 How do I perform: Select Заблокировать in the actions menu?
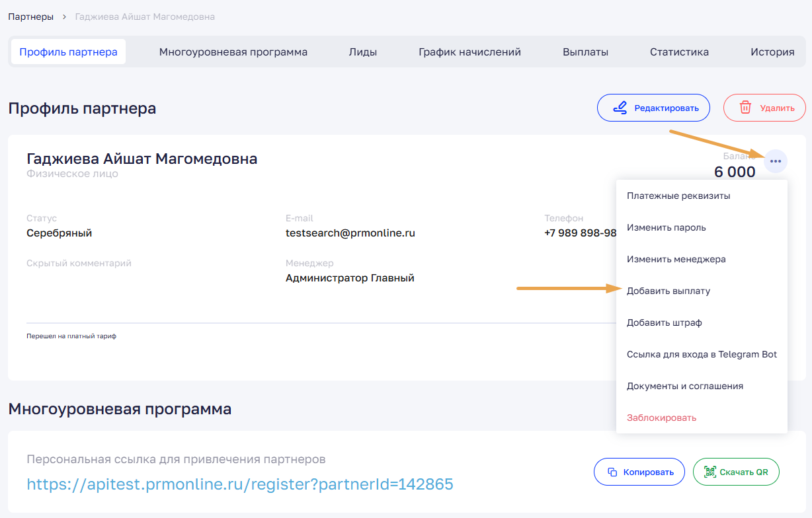click(661, 418)
